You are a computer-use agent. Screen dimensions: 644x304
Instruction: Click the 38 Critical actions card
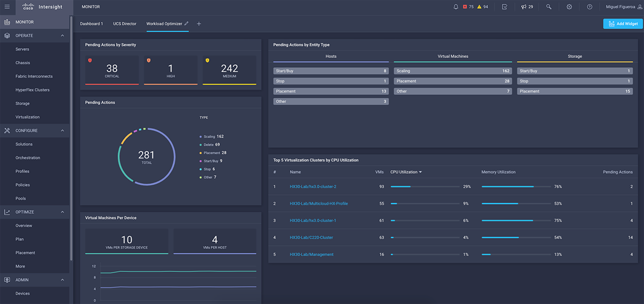[x=112, y=70]
